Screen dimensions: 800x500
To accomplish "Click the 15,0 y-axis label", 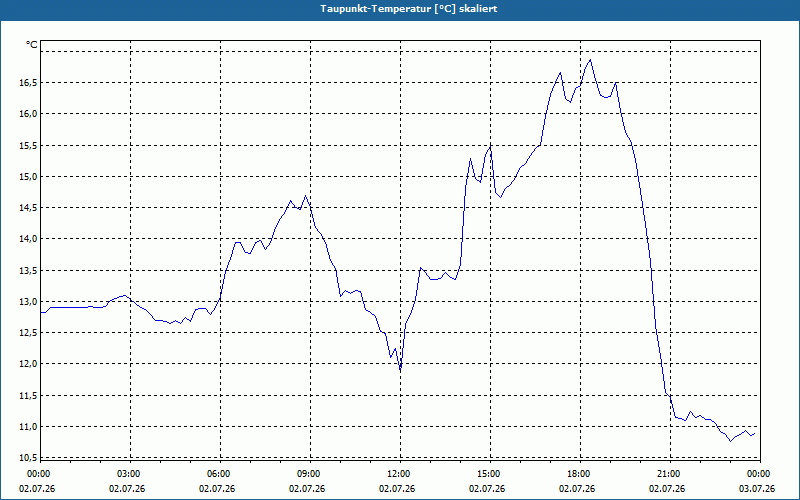I will coord(29,177).
